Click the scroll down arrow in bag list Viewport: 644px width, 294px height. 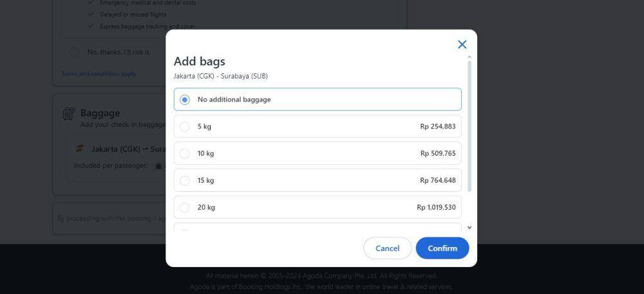click(469, 227)
